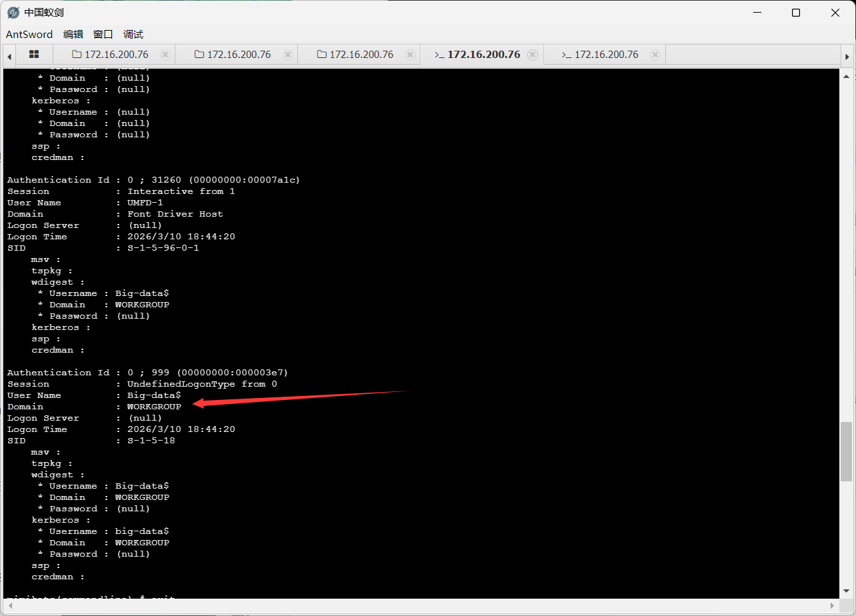The height and width of the screenshot is (616, 856).
Task: Open the 编辑 menu
Action: tap(73, 35)
